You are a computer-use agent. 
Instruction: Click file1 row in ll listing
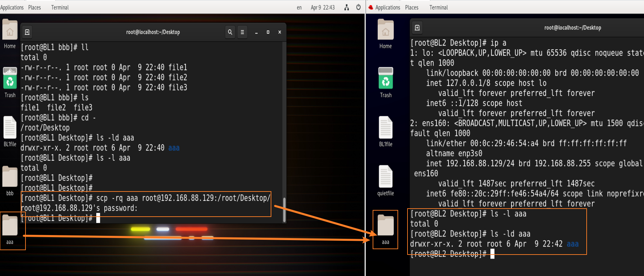point(104,67)
